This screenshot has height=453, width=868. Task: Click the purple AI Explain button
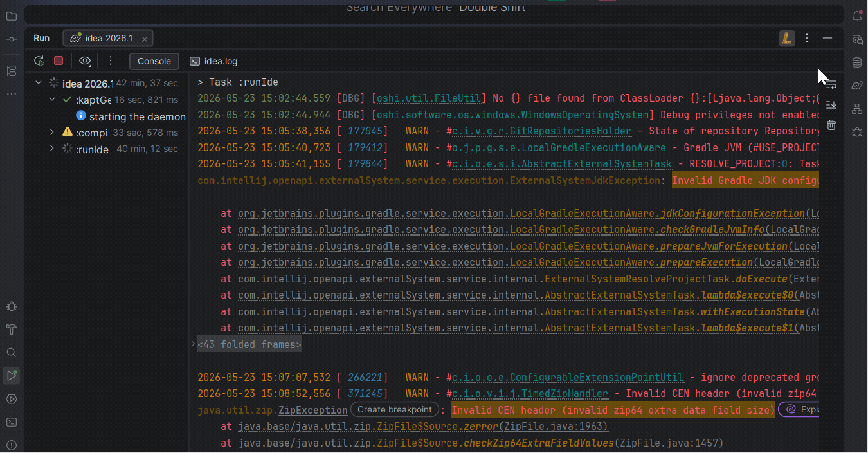tap(799, 409)
